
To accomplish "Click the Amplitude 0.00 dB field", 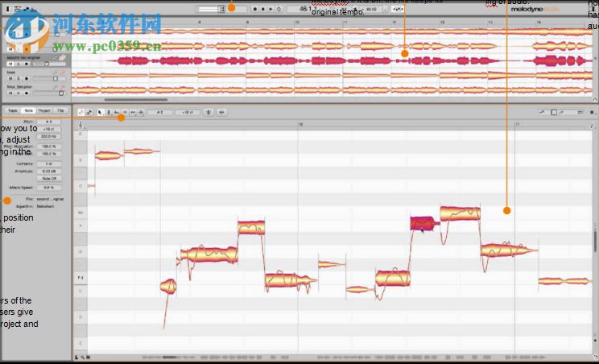I will click(48, 171).
